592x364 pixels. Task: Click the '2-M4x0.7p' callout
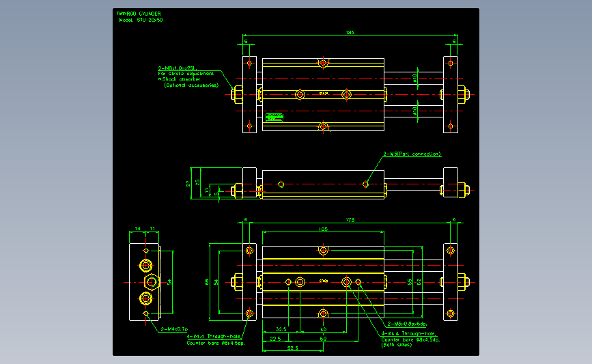click(x=174, y=329)
